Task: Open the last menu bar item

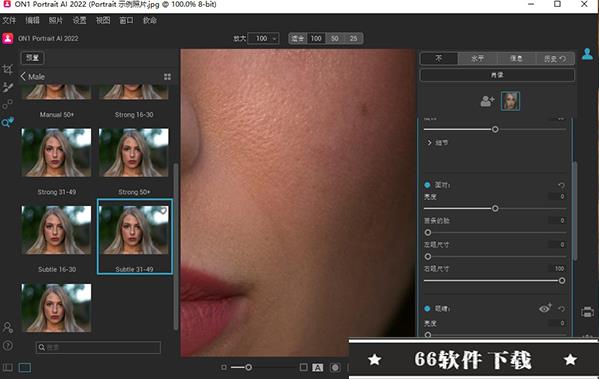Action: click(150, 20)
